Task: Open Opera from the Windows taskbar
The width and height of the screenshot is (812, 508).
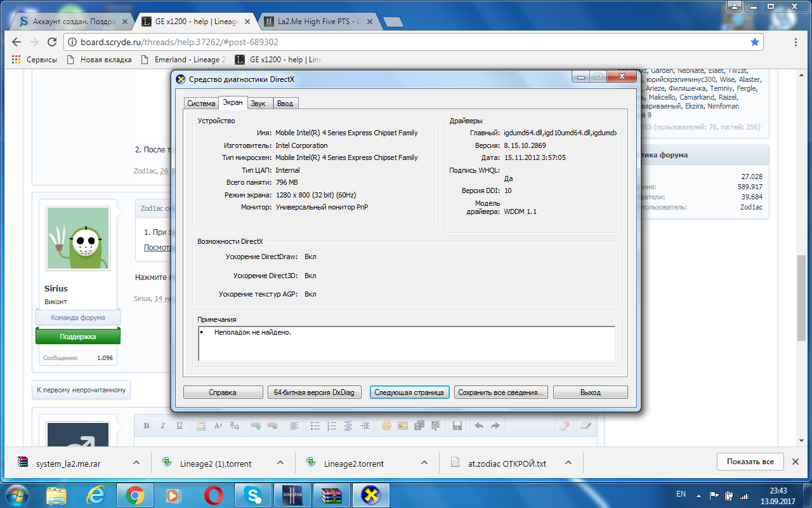Action: (x=213, y=494)
